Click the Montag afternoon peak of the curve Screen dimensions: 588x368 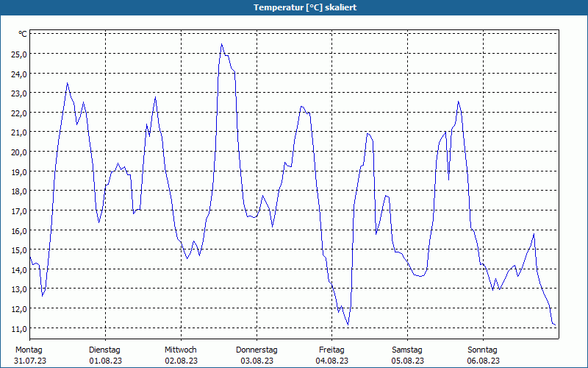pyautogui.click(x=67, y=83)
